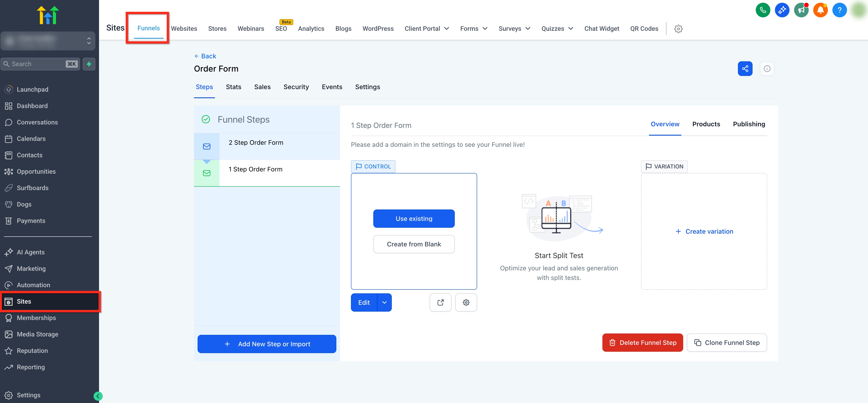Screen dimensions: 868x403
Task: Open the Products tab
Action: point(706,124)
